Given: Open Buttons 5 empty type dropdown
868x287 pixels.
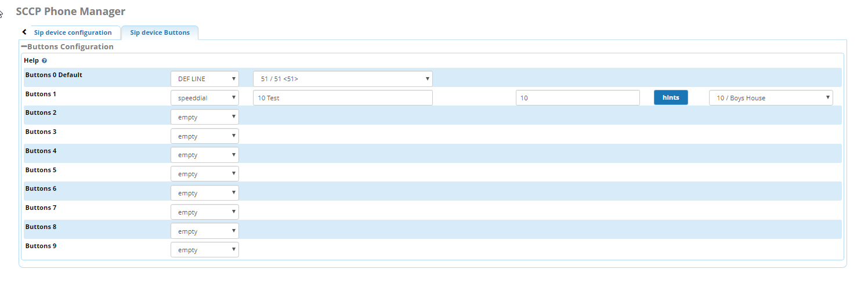Looking at the screenshot, I should [x=205, y=174].
